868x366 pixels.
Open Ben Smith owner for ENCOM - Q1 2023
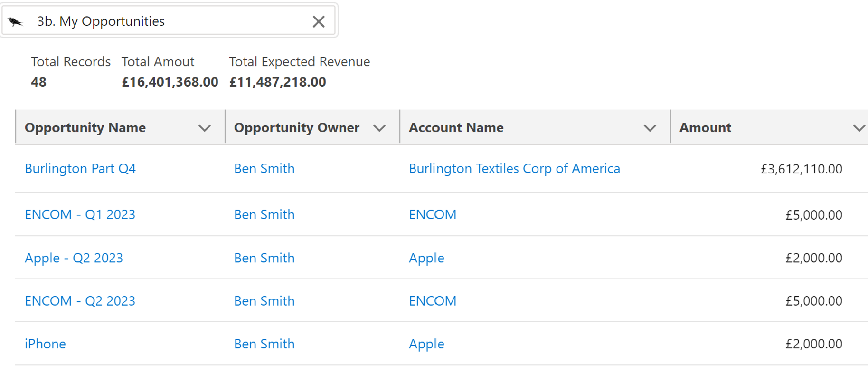264,214
